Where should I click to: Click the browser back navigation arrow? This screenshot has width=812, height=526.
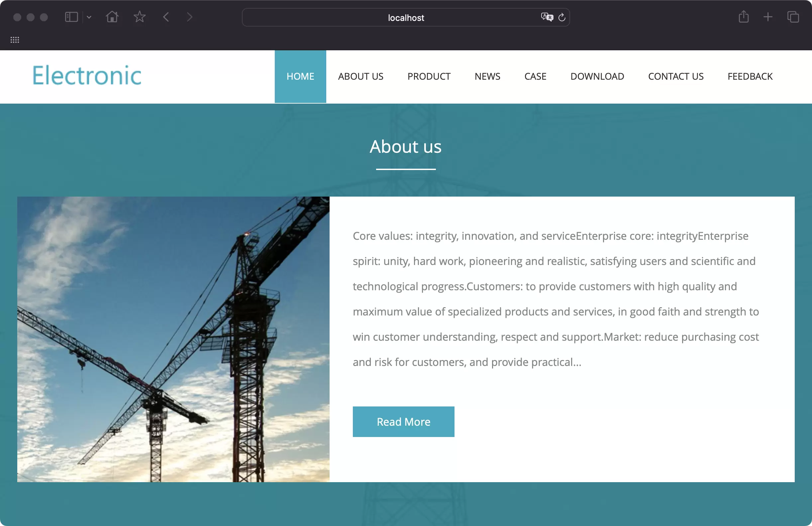pos(166,17)
